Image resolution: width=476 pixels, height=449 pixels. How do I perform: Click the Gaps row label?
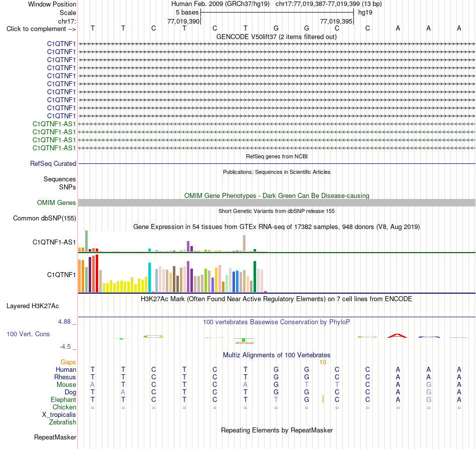[68, 362]
